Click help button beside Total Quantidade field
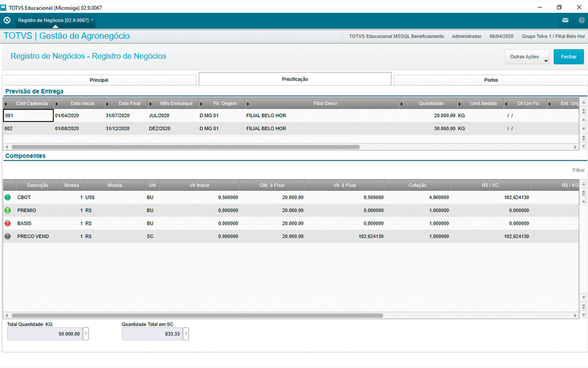The width and height of the screenshot is (588, 368). point(86,334)
